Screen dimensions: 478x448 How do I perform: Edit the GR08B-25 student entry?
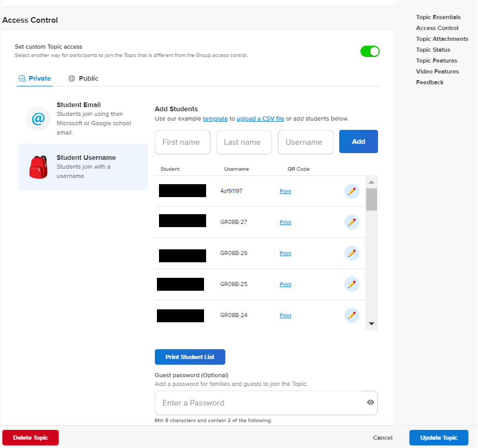(352, 285)
